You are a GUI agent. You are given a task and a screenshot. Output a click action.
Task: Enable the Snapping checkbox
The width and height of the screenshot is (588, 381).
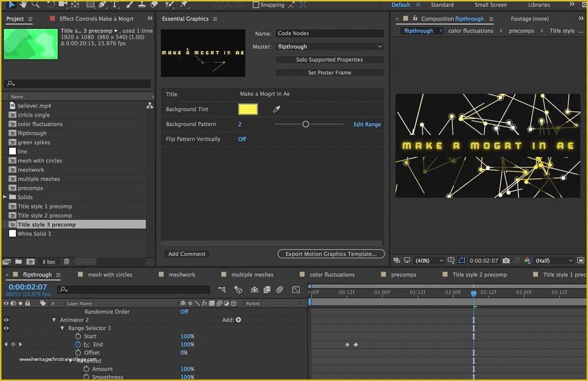point(256,5)
